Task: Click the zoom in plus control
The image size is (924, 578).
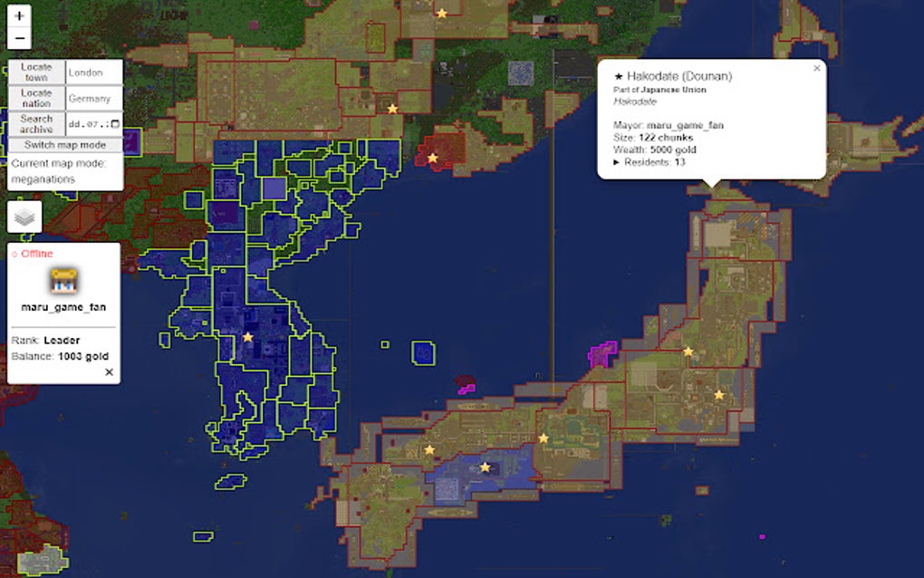Action: click(x=19, y=17)
